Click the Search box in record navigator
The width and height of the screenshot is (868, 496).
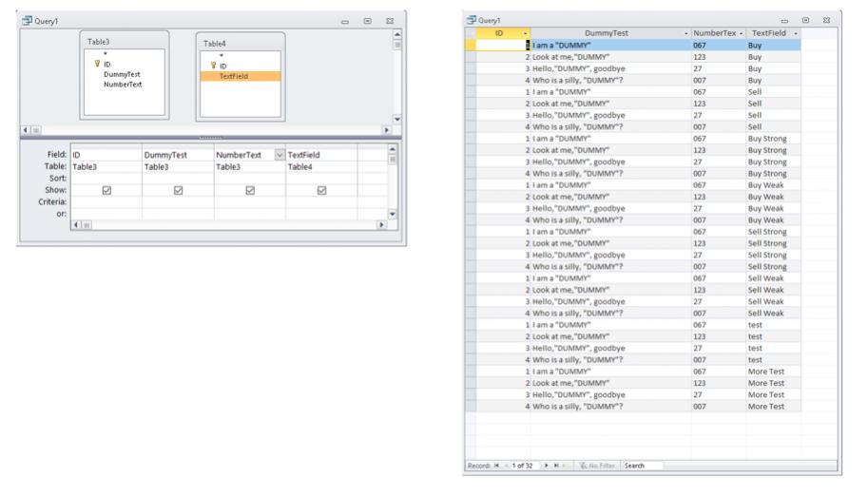[x=642, y=466]
